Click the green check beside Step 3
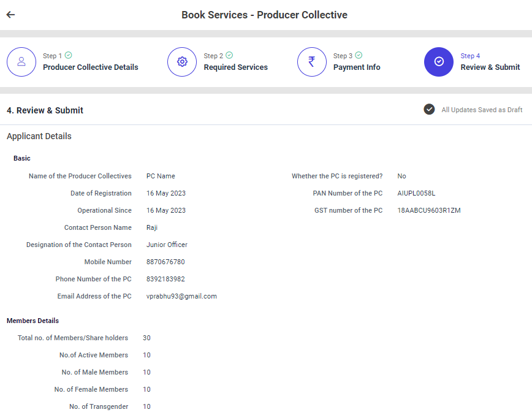This screenshot has height=415, width=532. (359, 55)
